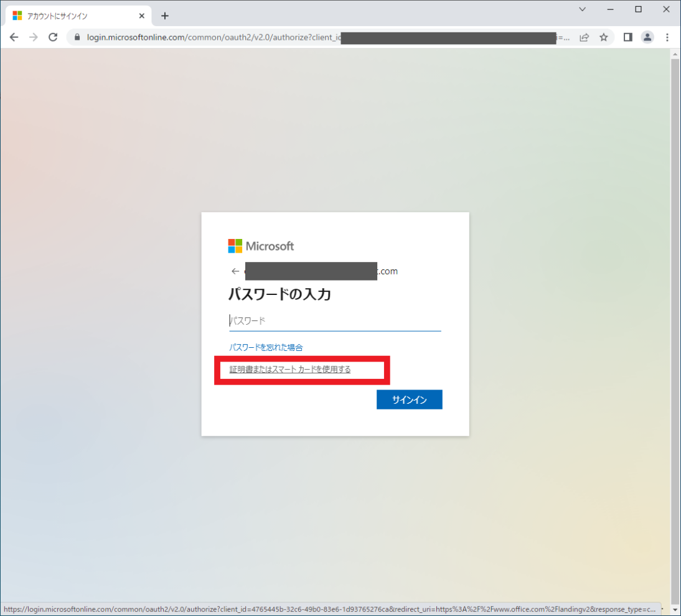681x616 pixels.
Task: Bookmark this page with the star icon
Action: coord(604,37)
